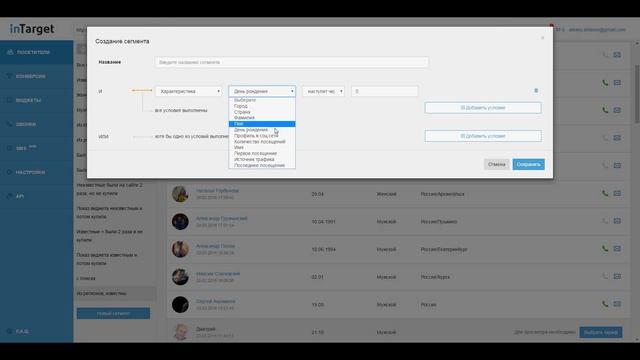
Task: Open the наступит через condition dropdown
Action: coord(323,91)
